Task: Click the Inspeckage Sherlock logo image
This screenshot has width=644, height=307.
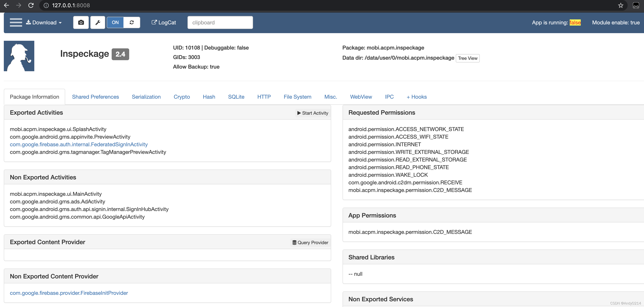Action: tap(19, 56)
